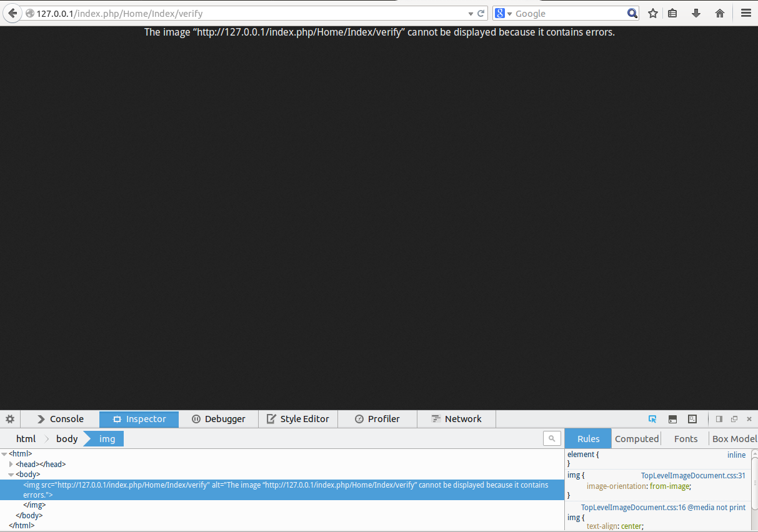Open the Google search engine dropdown

(x=504, y=13)
